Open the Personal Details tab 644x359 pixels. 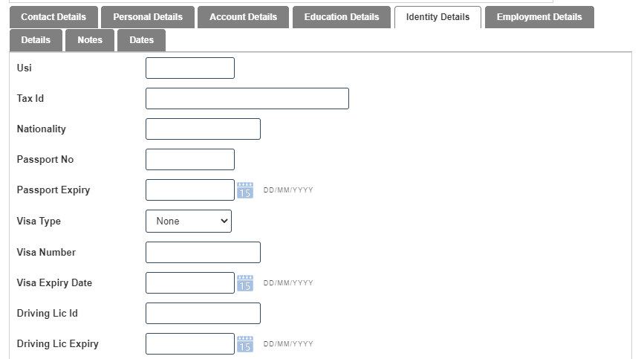147,17
